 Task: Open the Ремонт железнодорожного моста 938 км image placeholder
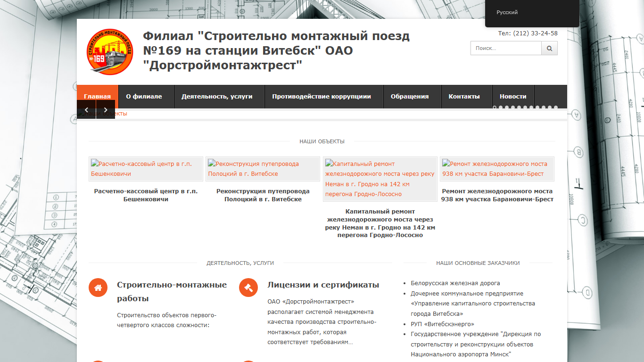(497, 169)
